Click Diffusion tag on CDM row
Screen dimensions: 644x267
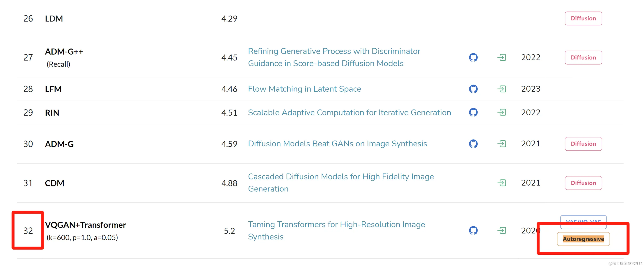click(583, 183)
